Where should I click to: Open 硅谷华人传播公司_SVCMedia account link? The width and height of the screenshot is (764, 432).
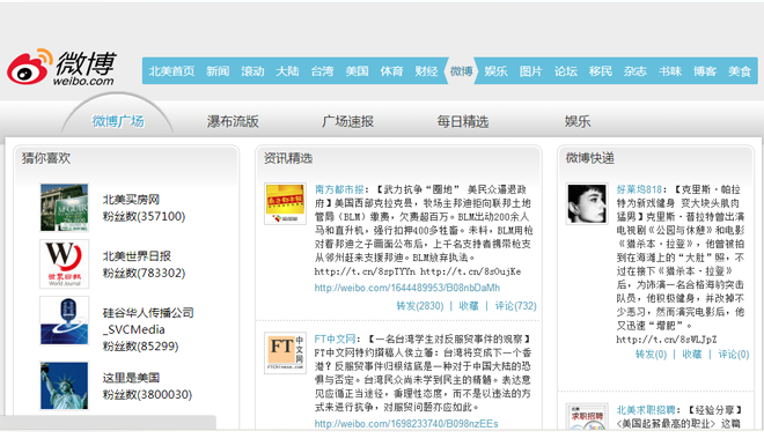coord(148,321)
